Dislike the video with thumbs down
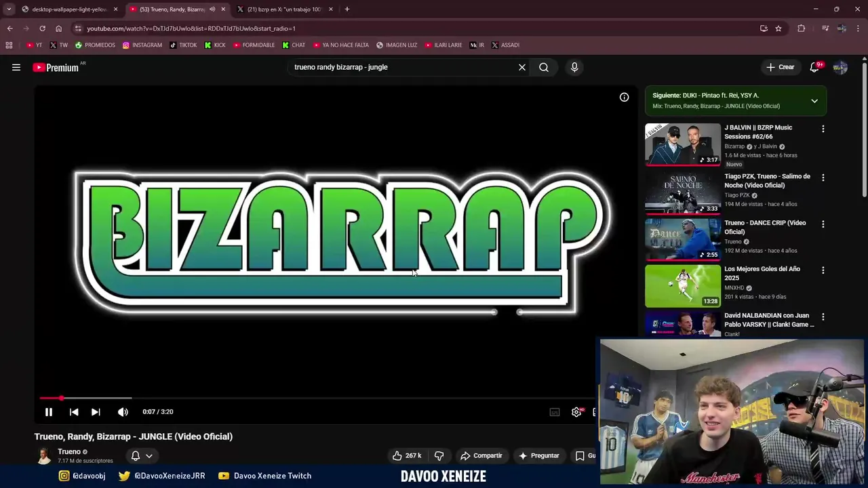868x488 pixels. pyautogui.click(x=439, y=455)
